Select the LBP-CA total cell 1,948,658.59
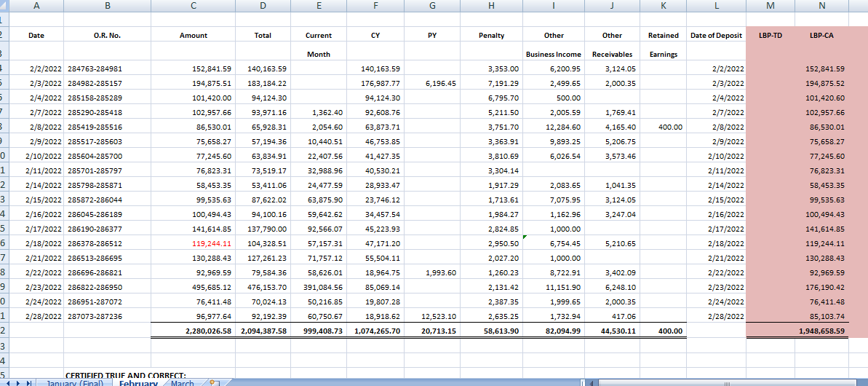The image size is (868, 386). click(x=821, y=331)
